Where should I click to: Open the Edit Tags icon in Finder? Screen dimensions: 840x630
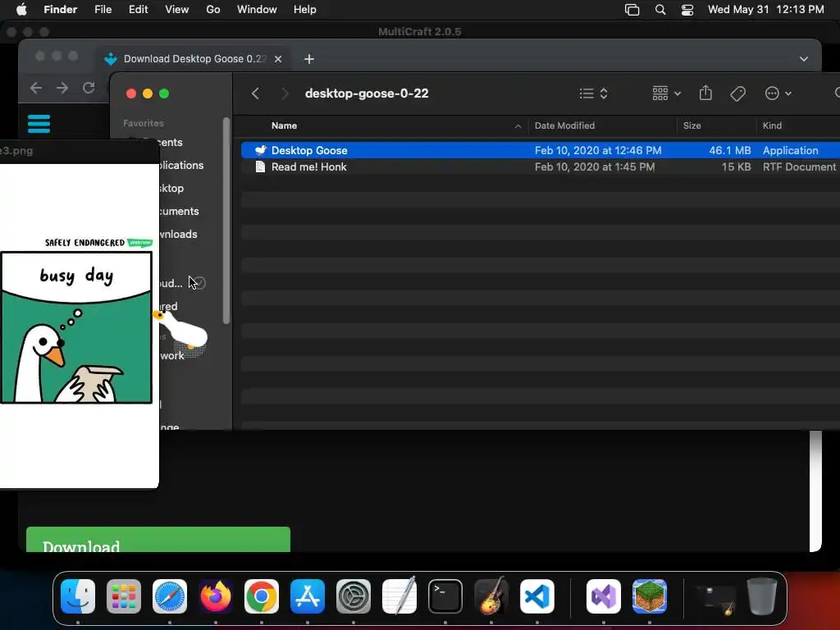737,94
